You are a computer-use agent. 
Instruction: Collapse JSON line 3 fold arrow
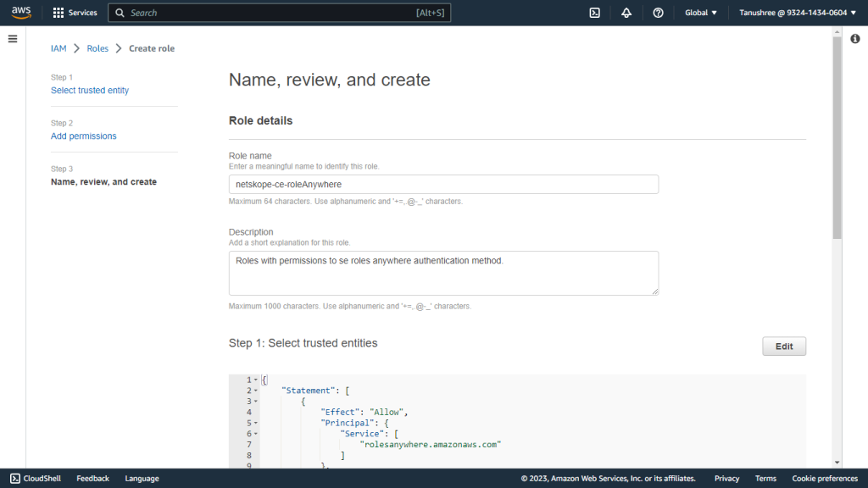tap(256, 402)
